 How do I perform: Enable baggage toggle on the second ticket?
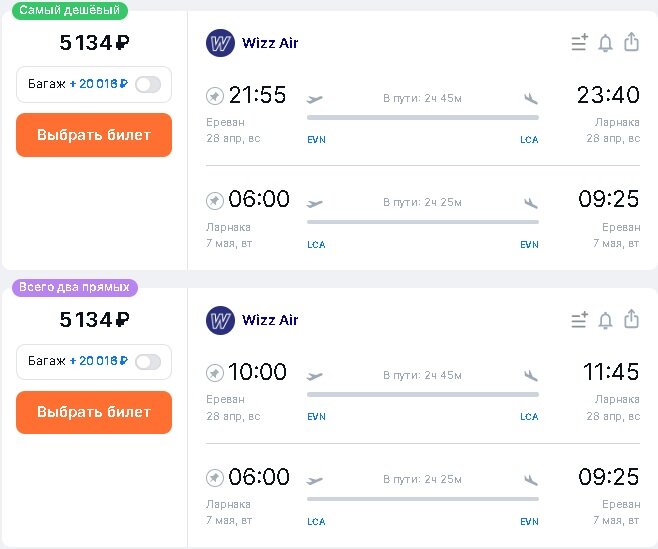point(148,362)
